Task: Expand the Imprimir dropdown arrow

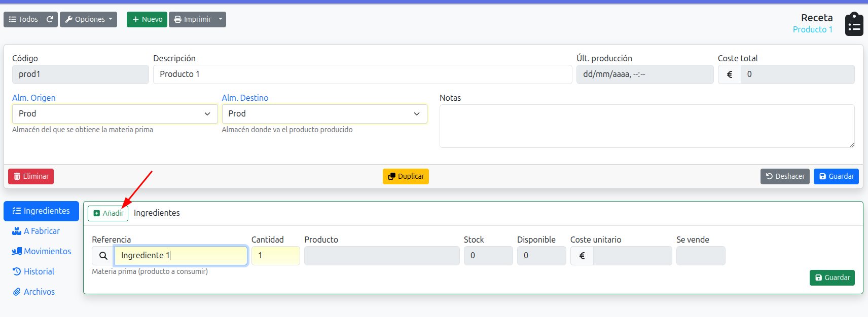Action: point(221,19)
